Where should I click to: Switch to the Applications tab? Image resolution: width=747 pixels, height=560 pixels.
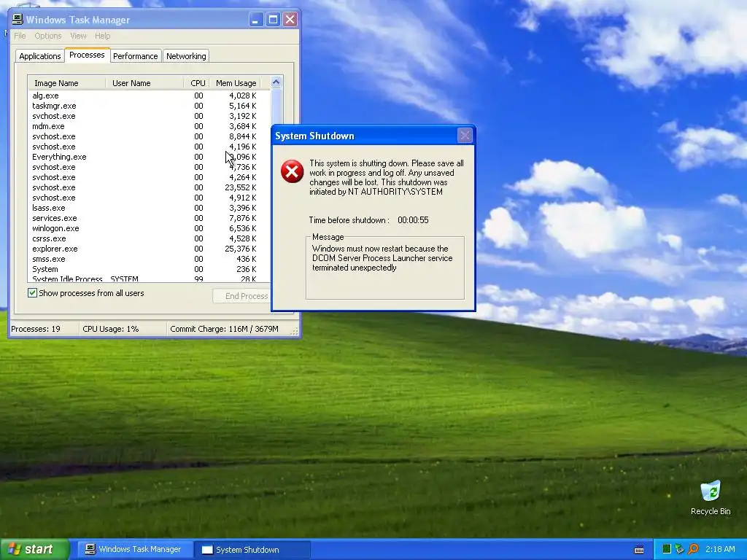point(40,56)
